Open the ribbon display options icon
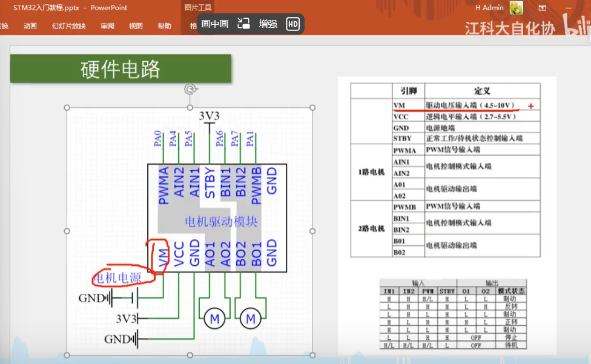This screenshot has width=591, height=364. (x=543, y=7)
